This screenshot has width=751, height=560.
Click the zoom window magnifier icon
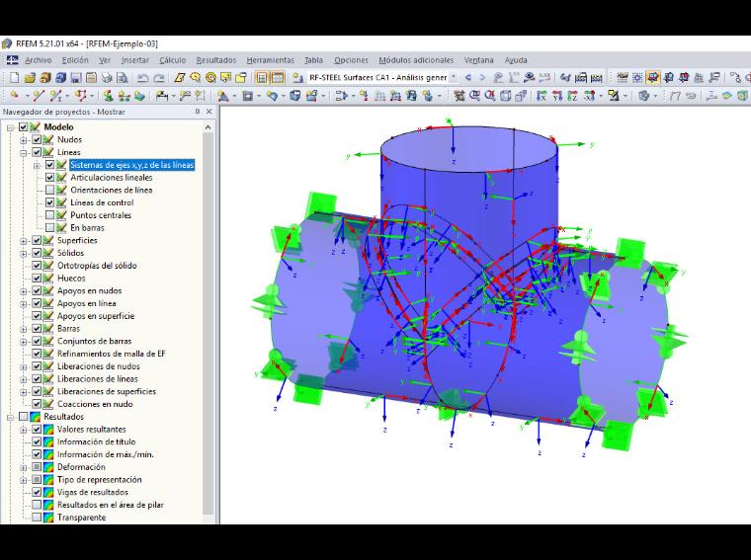tap(474, 96)
